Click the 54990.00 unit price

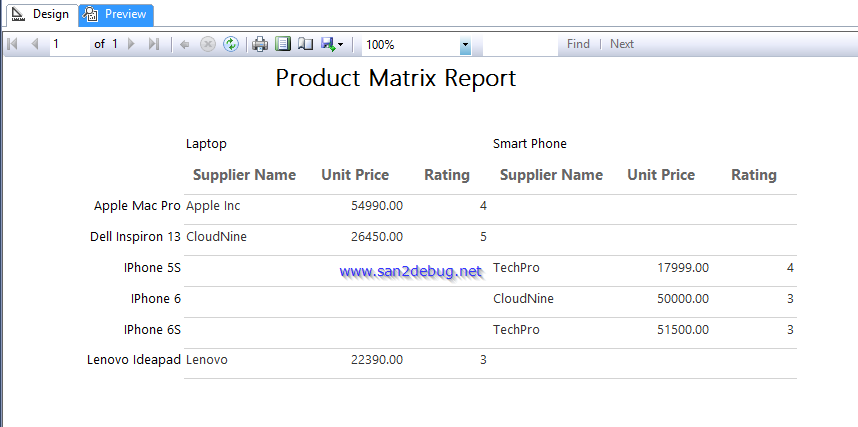point(377,206)
